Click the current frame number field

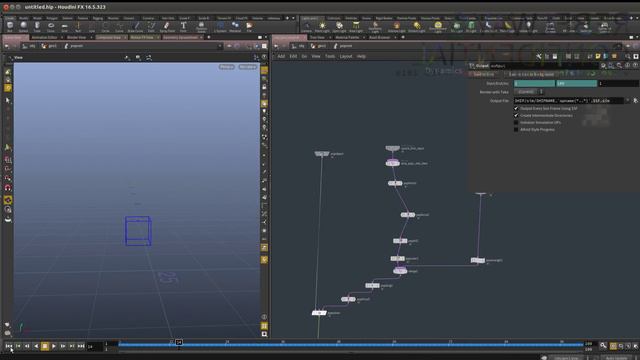95,347
